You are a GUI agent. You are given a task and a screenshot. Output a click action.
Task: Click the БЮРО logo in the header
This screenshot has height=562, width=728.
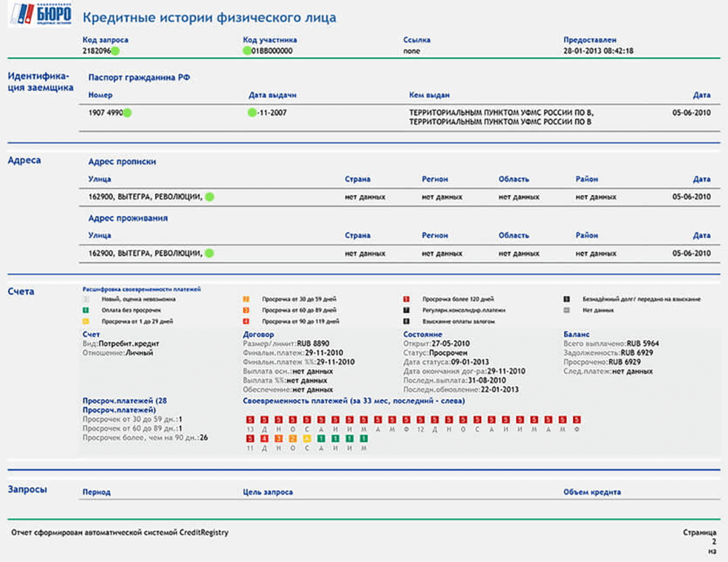point(41,15)
